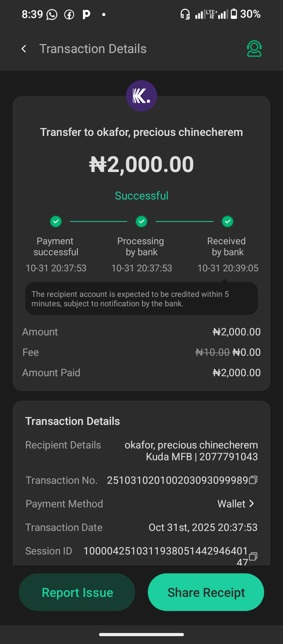Viewport: 283px width, 644px height.
Task: Copy the Transaction No. value
Action: point(254,480)
